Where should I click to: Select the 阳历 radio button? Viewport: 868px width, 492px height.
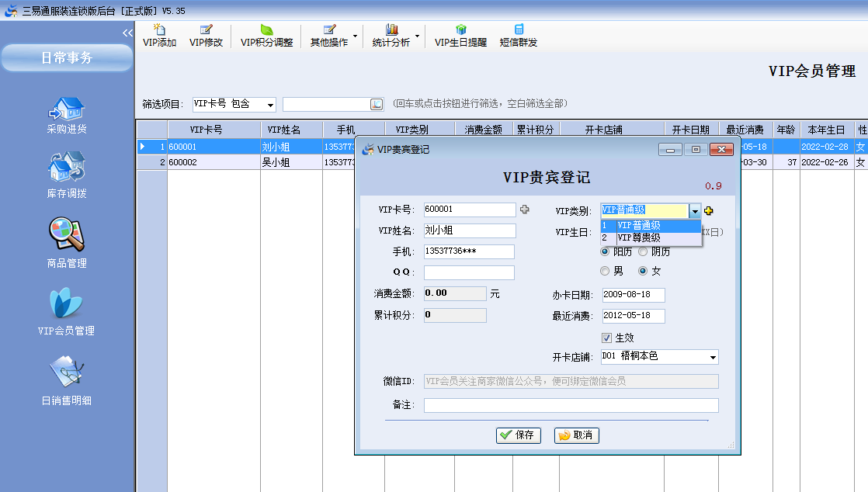605,251
